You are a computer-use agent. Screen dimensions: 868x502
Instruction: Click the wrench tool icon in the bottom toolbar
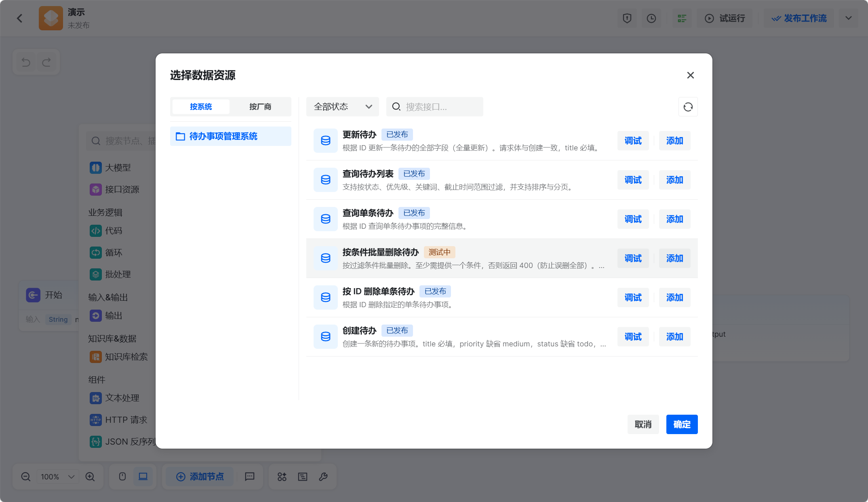323,477
